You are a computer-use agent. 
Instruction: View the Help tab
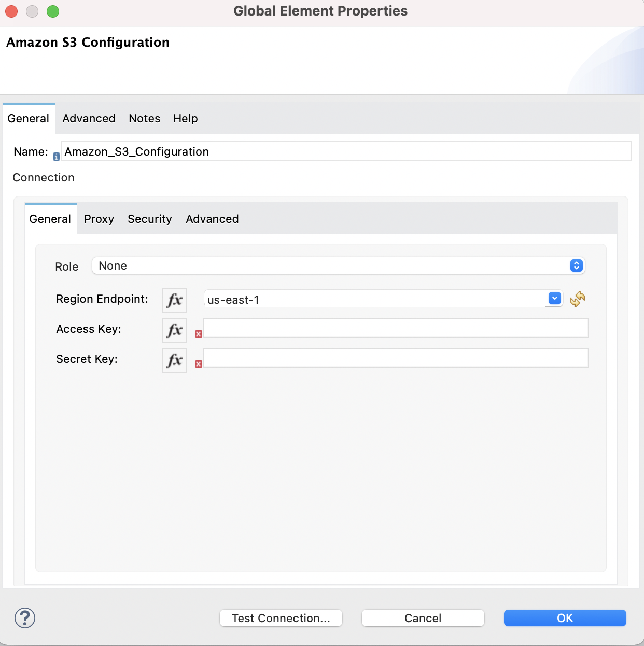pyautogui.click(x=185, y=118)
